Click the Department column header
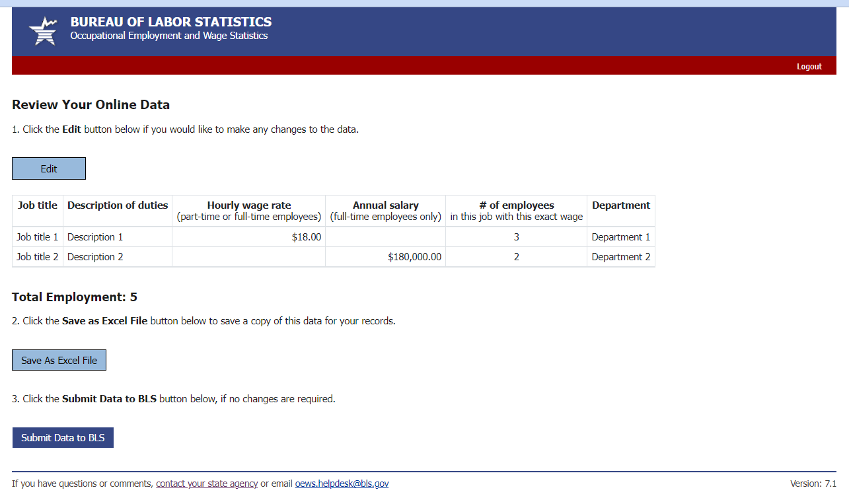849x504 pixels. (621, 205)
